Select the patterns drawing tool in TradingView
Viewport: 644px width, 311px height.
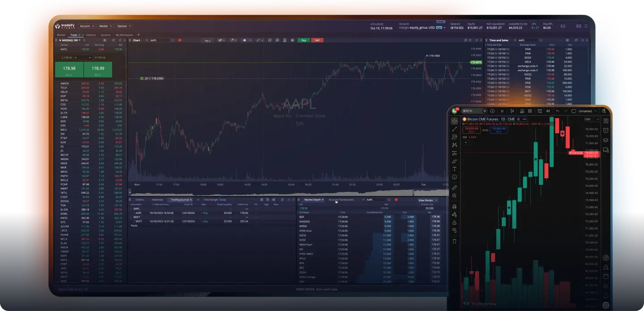pyautogui.click(x=454, y=145)
